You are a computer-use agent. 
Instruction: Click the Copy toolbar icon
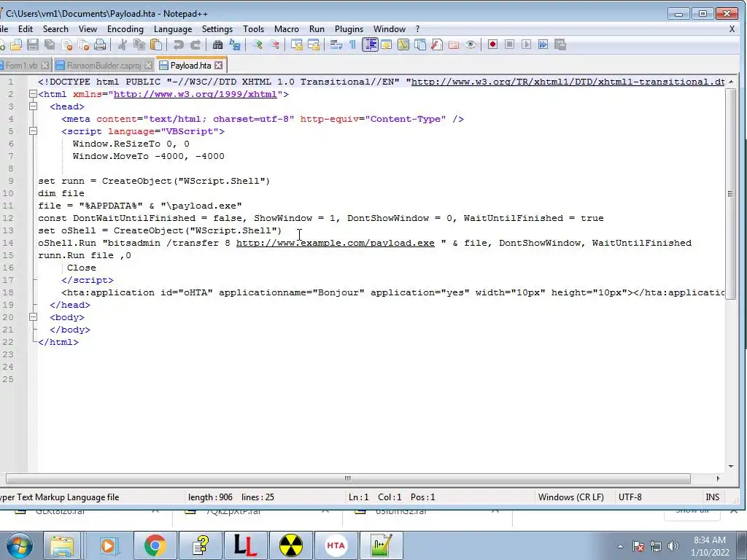click(139, 44)
